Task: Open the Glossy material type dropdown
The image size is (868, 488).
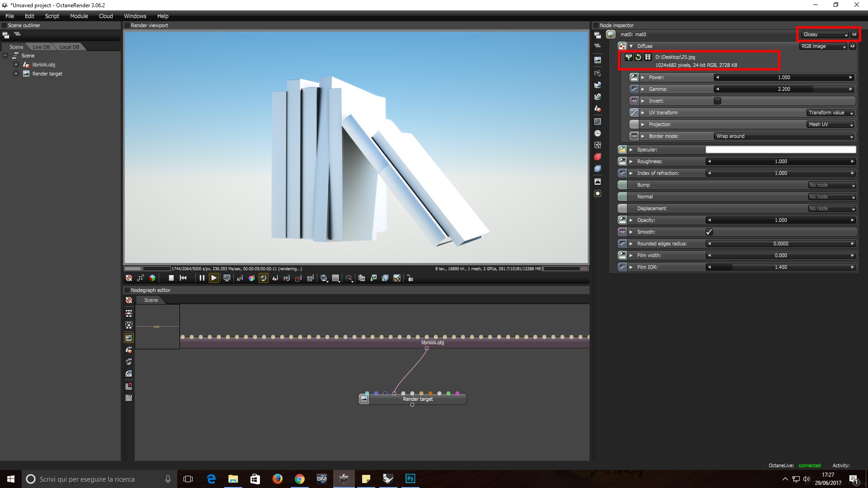Action: 825,34
